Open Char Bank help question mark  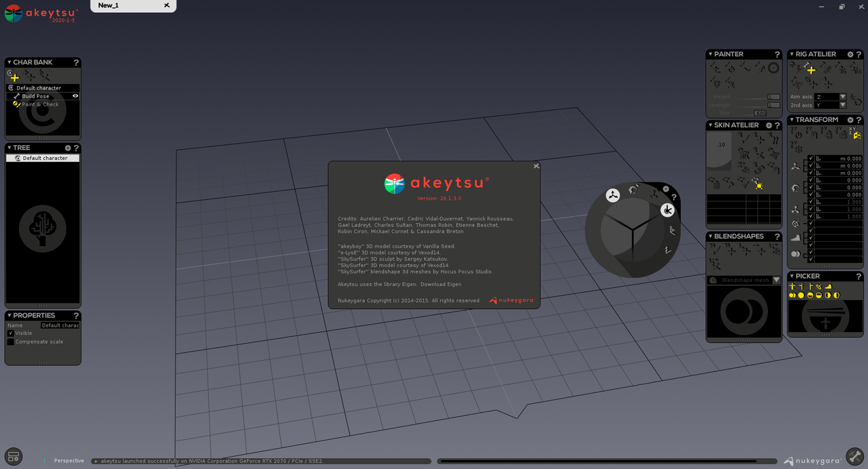pyautogui.click(x=76, y=62)
